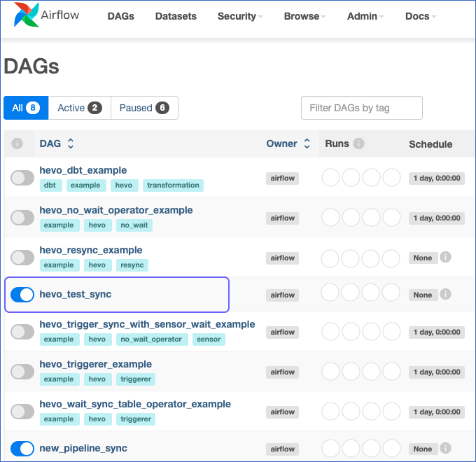
Task: Click first run circle for hevo_triggerer_example
Action: pyautogui.click(x=330, y=371)
